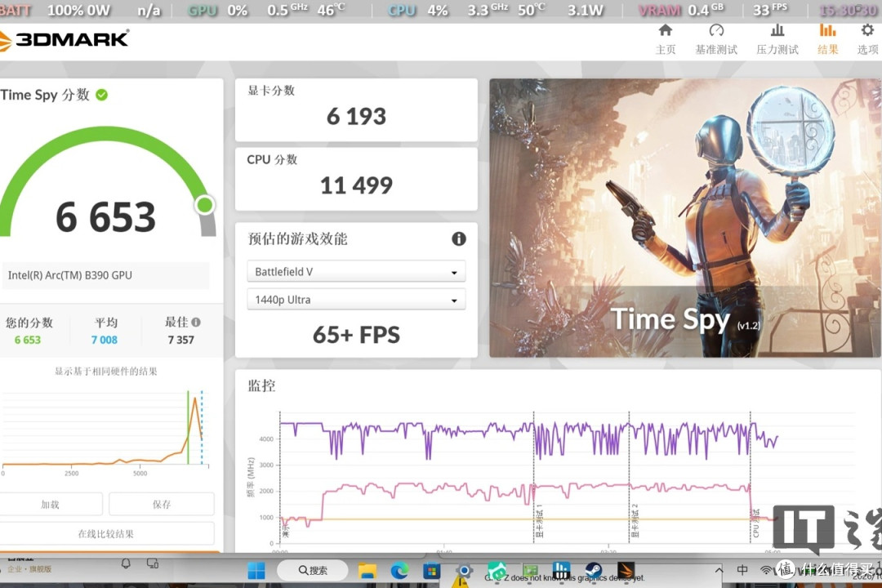
Task: Click the 保存 save button
Action: [x=162, y=504]
